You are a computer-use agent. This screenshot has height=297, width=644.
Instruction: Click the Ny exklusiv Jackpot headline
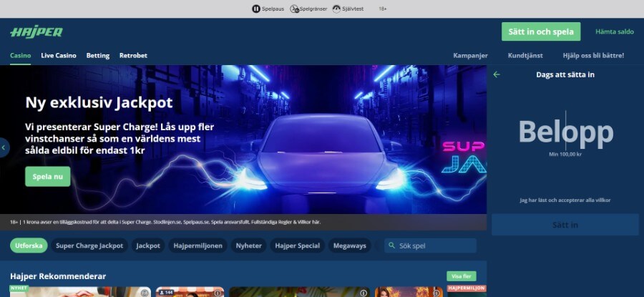tap(99, 102)
